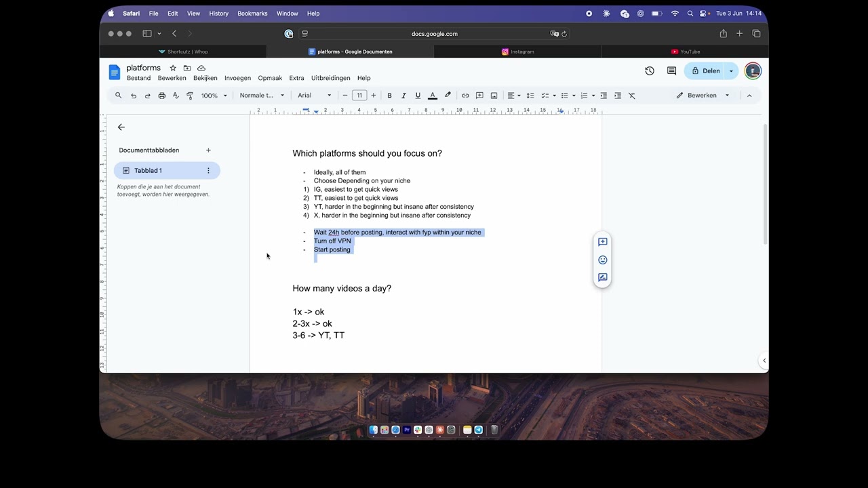The height and width of the screenshot is (488, 868).
Task: Open the Bewerken menu in the menu row
Action: [172, 78]
